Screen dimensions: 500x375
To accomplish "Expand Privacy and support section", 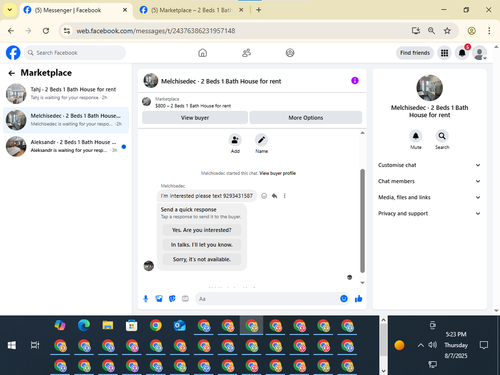I will point(429,213).
